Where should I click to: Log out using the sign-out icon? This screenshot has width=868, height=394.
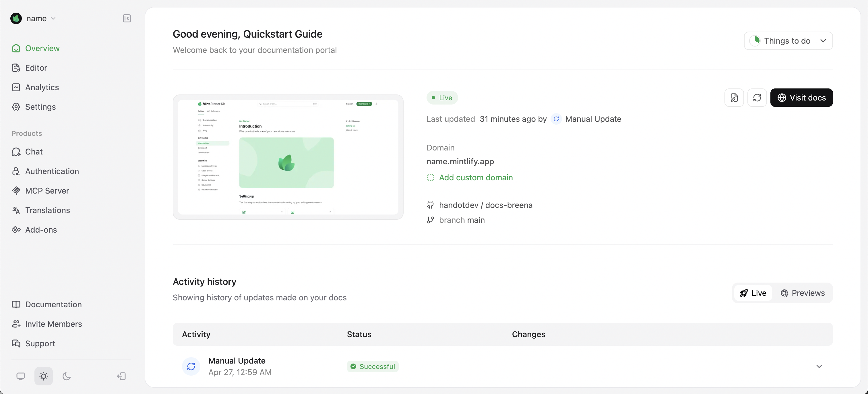click(121, 376)
